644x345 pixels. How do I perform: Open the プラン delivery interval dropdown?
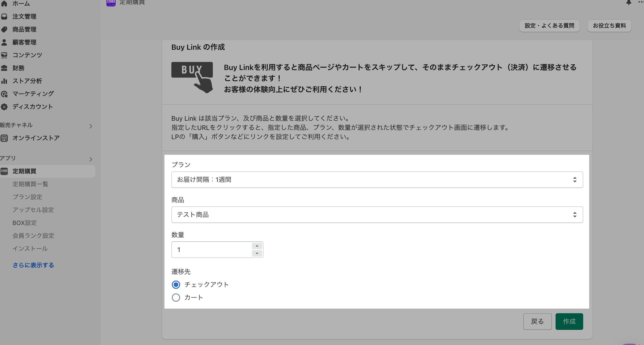coord(377,179)
